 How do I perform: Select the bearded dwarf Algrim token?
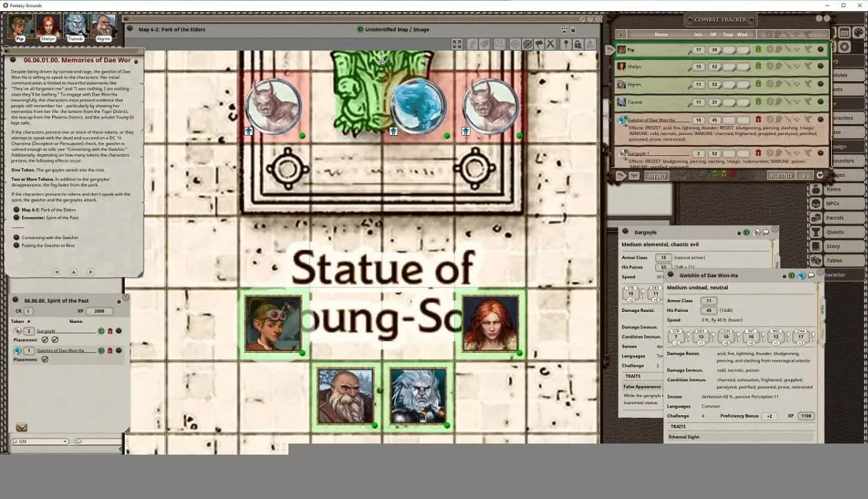click(346, 396)
